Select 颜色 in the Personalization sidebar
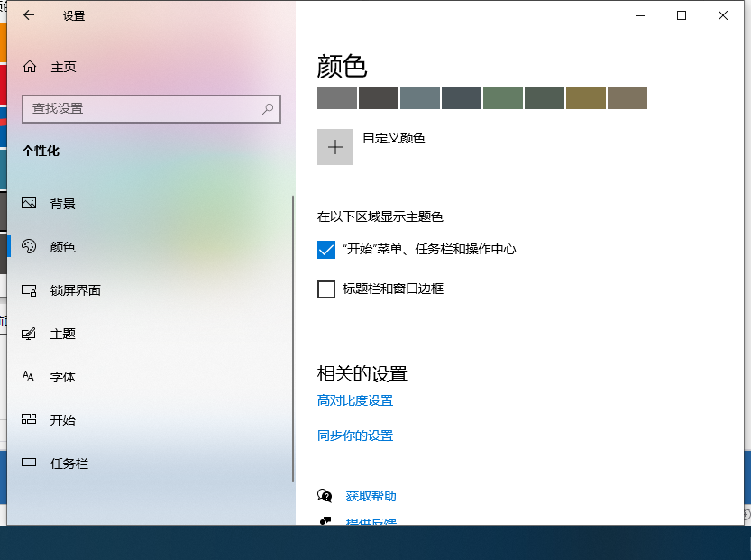Image resolution: width=751 pixels, height=560 pixels. pyautogui.click(x=63, y=246)
